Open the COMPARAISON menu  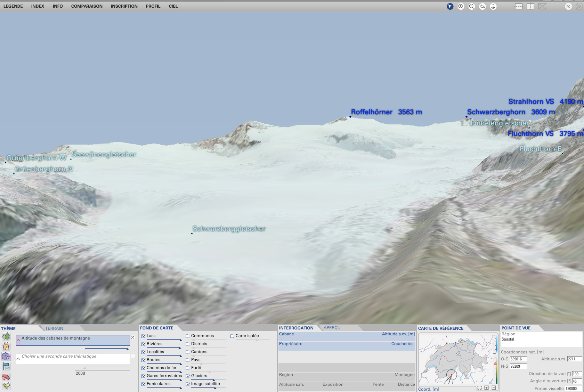pos(87,6)
